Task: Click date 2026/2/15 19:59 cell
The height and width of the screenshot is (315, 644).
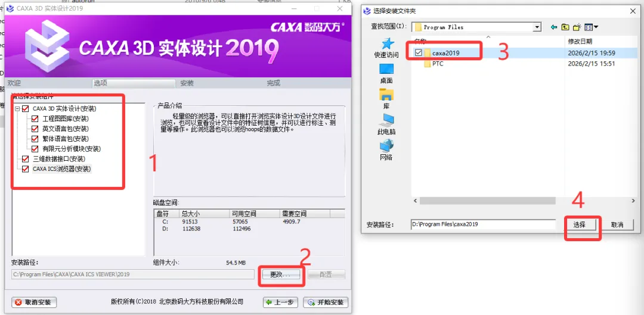Action: tap(592, 53)
